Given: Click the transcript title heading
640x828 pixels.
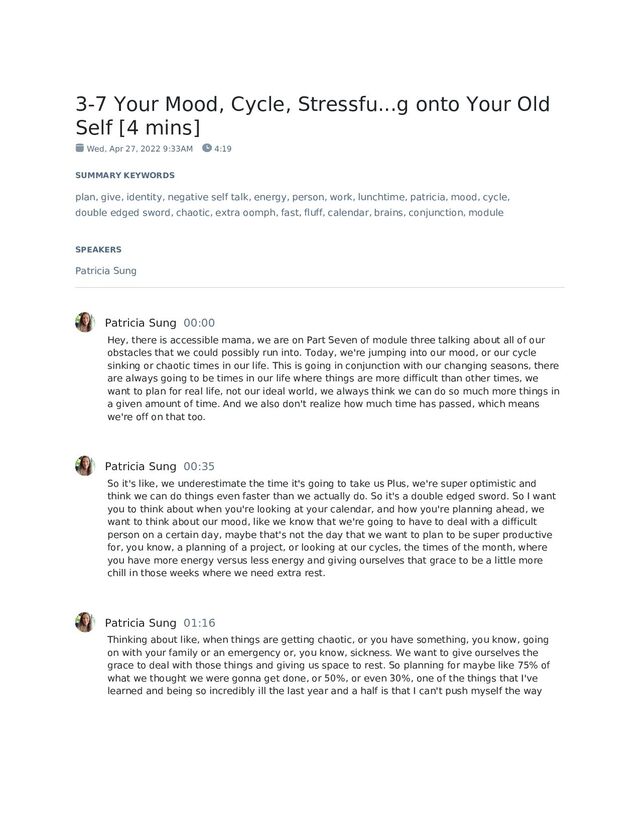Looking at the screenshot, I should 312,117.
